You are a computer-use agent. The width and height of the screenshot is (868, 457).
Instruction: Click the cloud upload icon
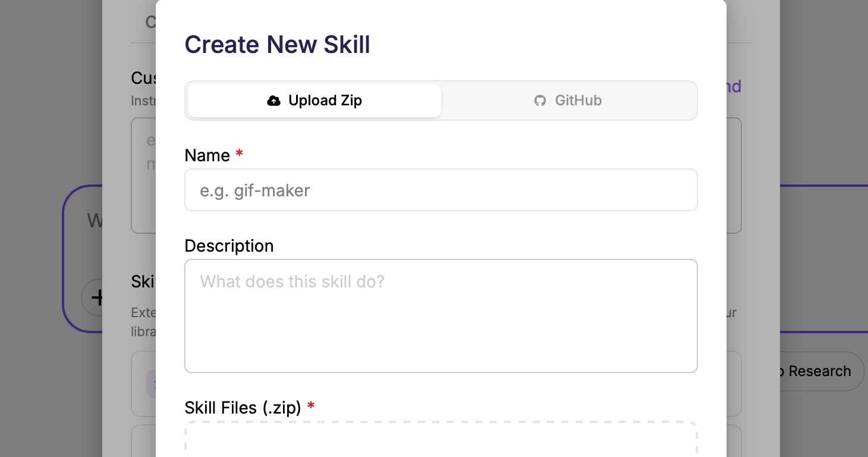(273, 101)
